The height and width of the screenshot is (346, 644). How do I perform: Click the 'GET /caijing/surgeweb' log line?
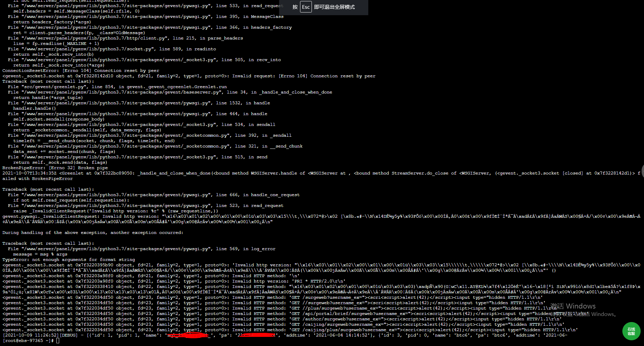tap(283, 324)
